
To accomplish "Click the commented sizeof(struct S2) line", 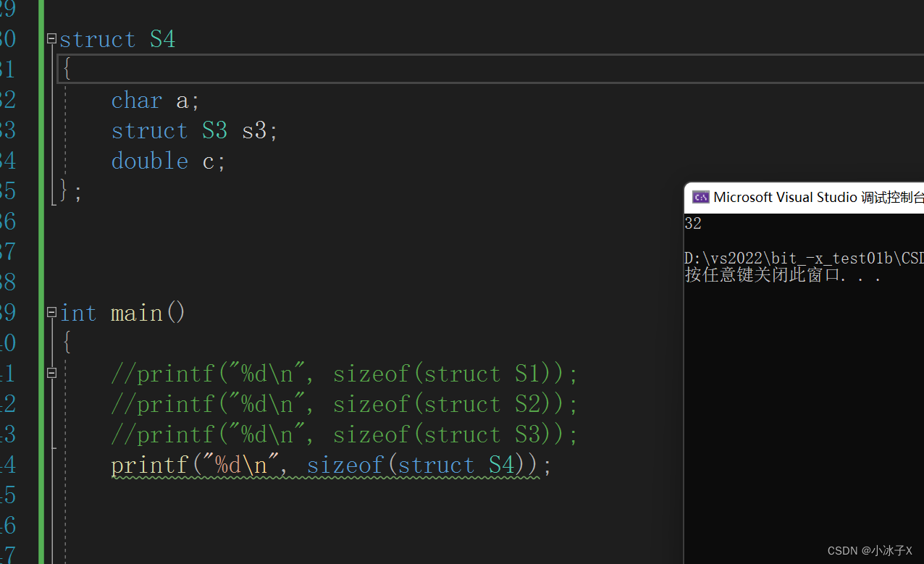I will (x=345, y=404).
